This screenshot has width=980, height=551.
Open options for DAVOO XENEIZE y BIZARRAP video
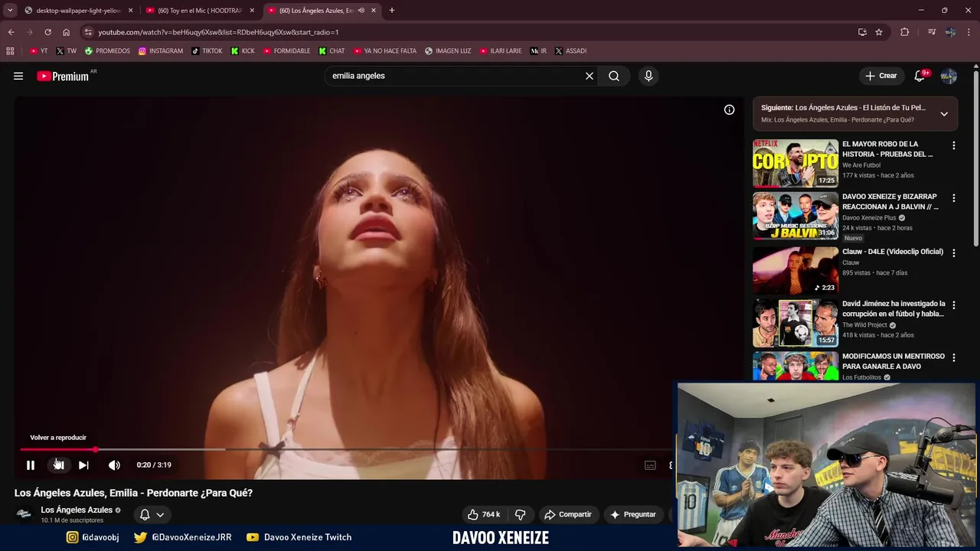[x=953, y=198]
